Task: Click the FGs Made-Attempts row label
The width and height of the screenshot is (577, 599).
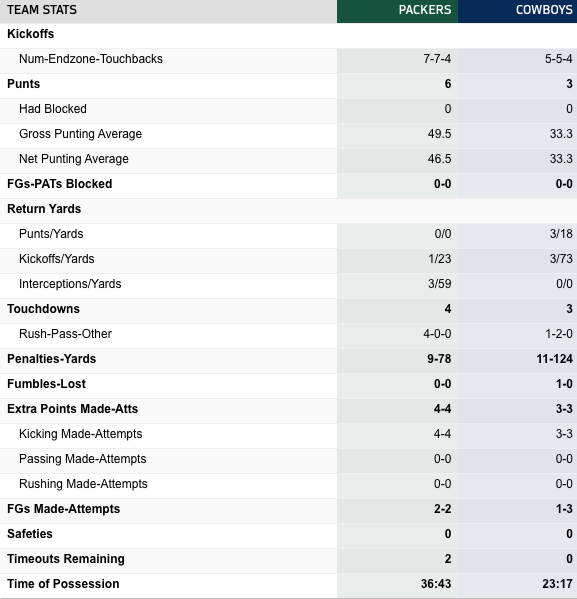Action: coord(63,509)
